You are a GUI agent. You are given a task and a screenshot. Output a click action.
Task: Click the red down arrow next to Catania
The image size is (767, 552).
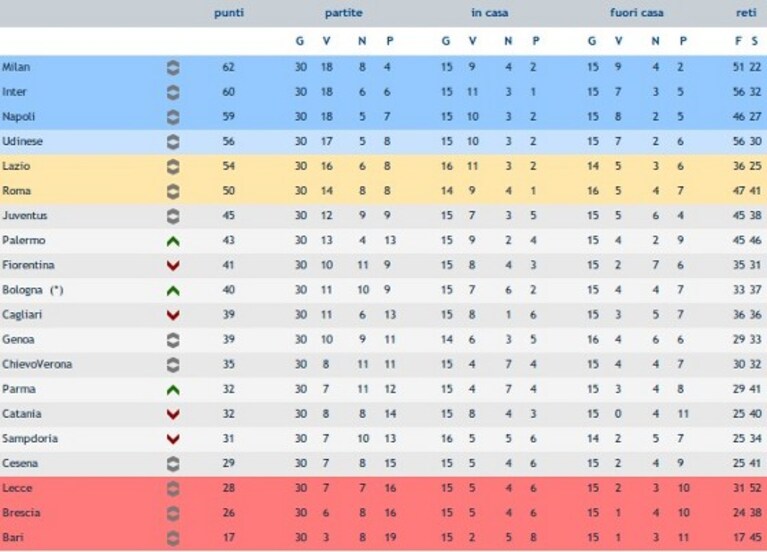173,414
